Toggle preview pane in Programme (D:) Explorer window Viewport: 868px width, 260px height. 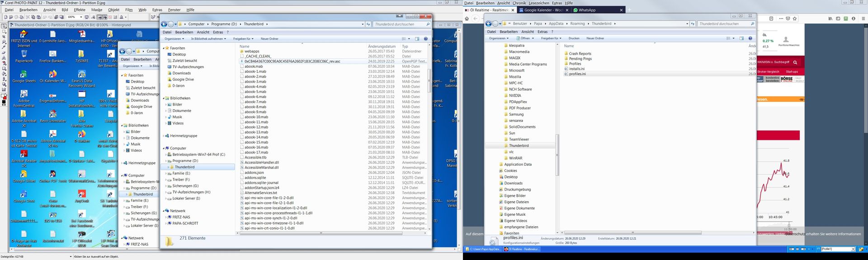(x=417, y=39)
